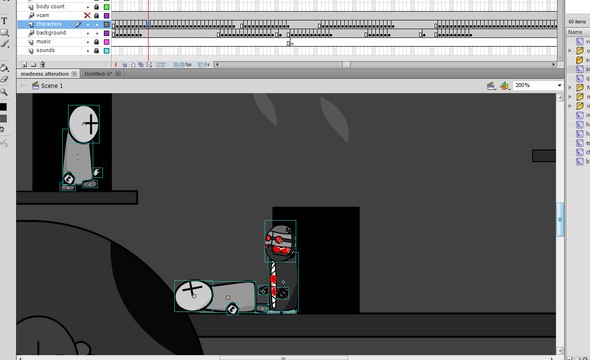Hide the background layer
The height and width of the screenshot is (360, 590).
pos(88,33)
